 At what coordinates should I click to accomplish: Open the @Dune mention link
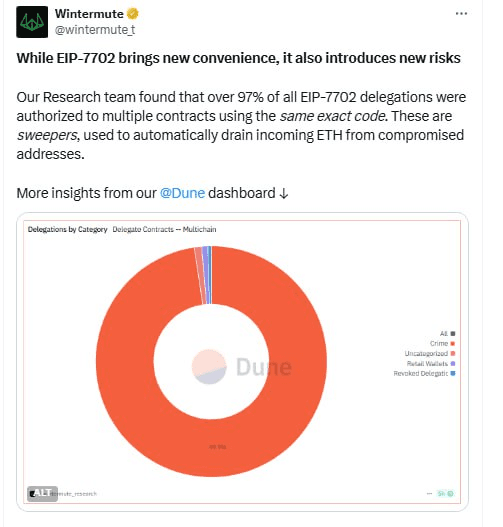[182, 193]
